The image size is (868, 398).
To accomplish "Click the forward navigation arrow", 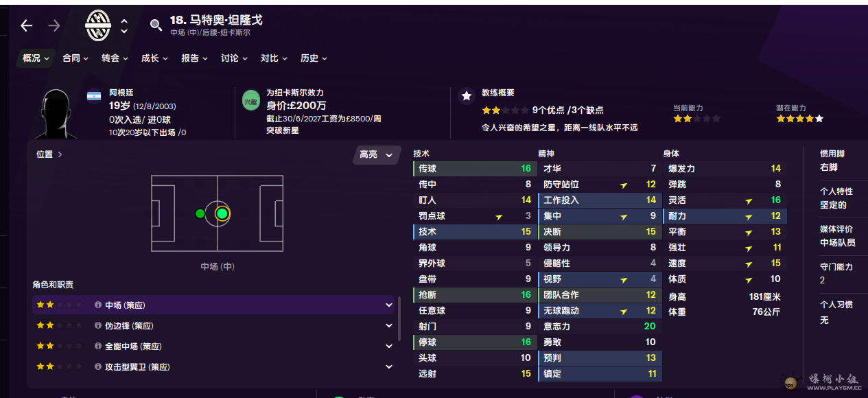I will pyautogui.click(x=54, y=26).
